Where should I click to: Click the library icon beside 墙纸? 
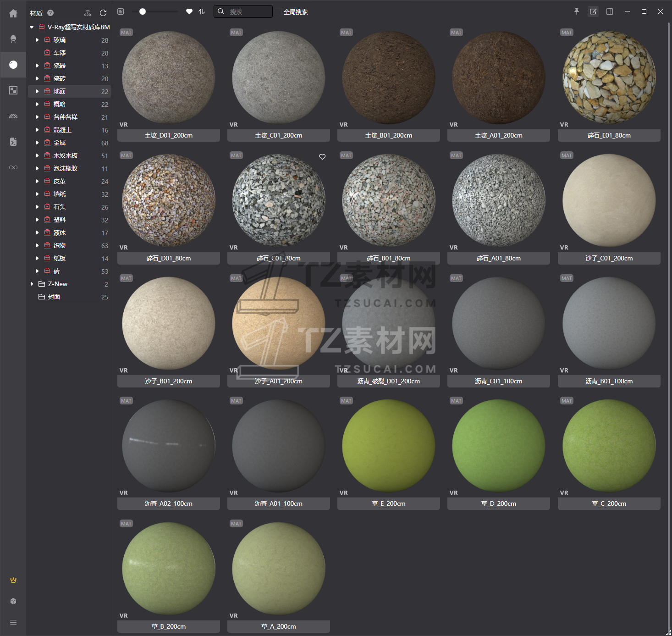click(47, 194)
